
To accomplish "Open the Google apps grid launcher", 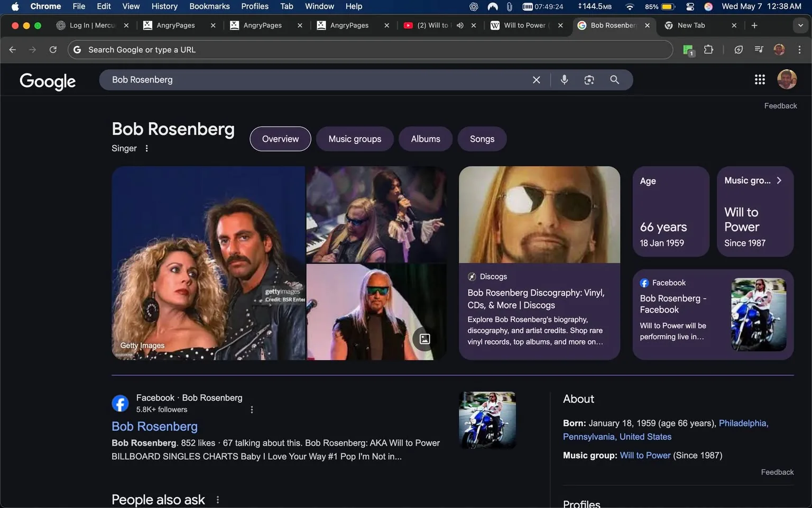I will click(760, 79).
